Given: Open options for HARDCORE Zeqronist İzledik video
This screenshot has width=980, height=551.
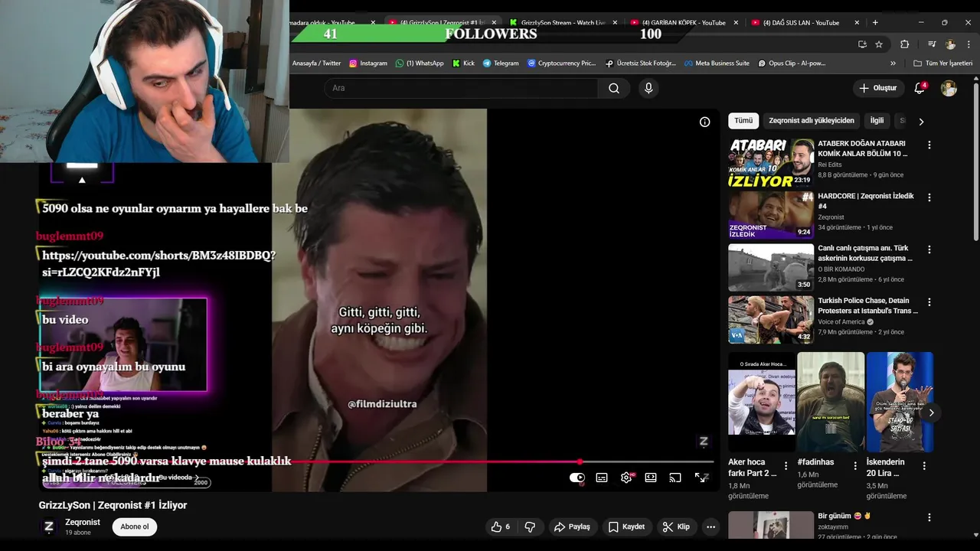Looking at the screenshot, I should pyautogui.click(x=929, y=197).
